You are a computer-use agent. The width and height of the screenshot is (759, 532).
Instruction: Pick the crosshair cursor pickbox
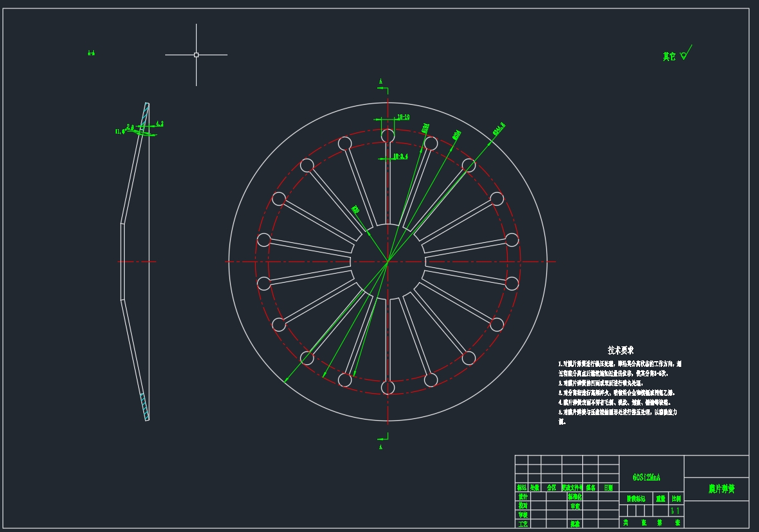tap(196, 55)
